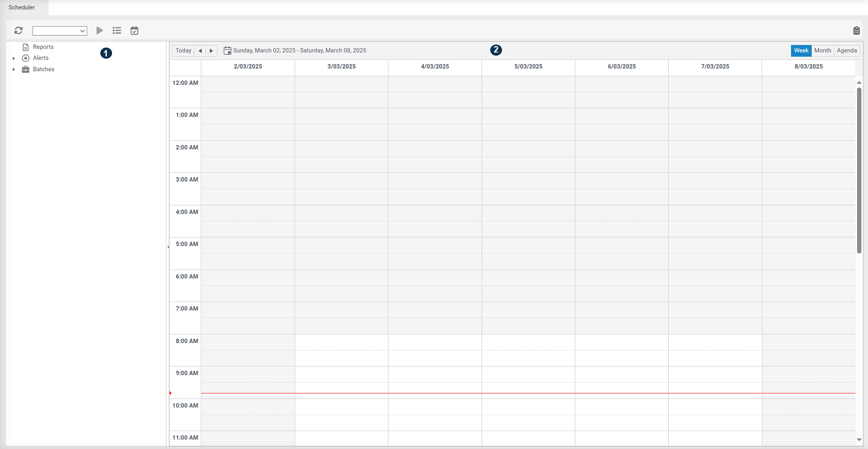Click the Today button

[183, 50]
